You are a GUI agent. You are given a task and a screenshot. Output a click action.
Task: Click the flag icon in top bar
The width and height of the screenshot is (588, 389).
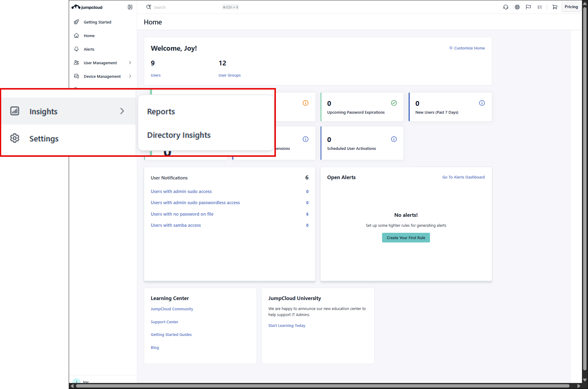[x=528, y=7]
